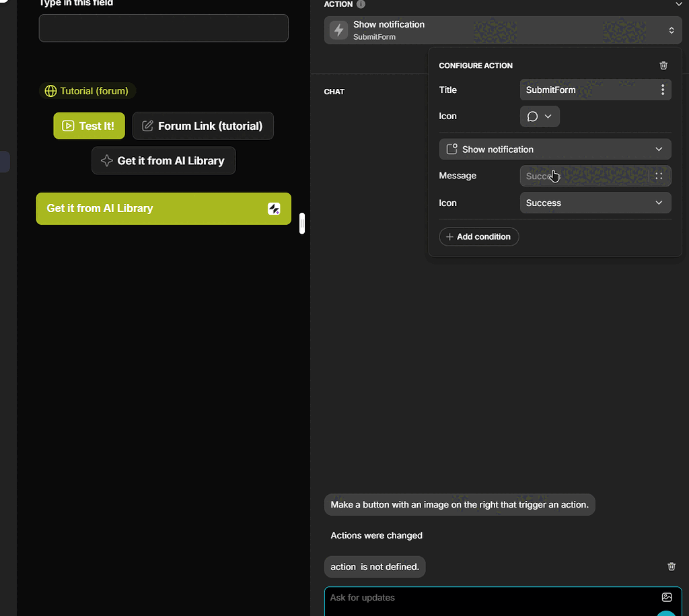Delete the 'action is not defined' chat message
This screenshot has width=689, height=616.
point(671,566)
